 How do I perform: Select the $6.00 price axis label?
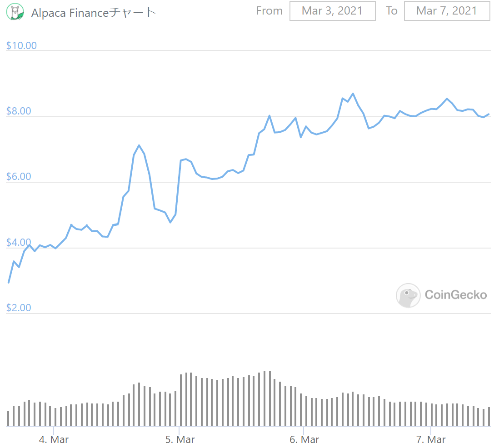coord(19,176)
